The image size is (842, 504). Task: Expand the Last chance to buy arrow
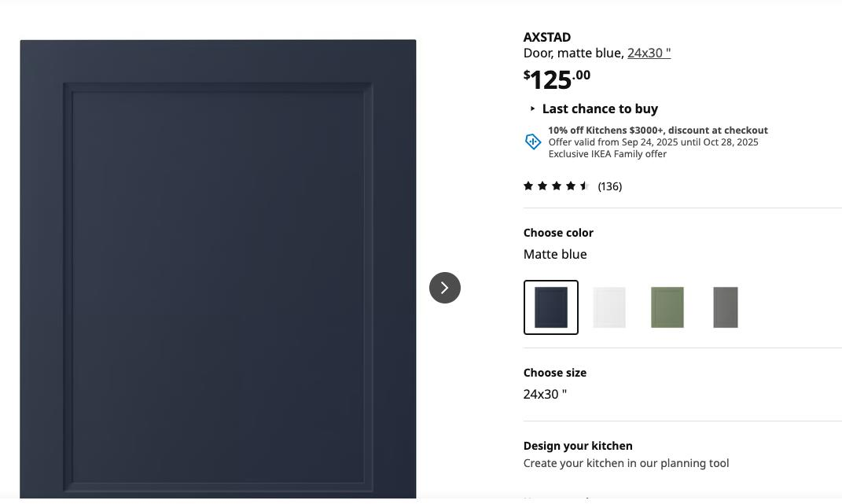coord(532,109)
